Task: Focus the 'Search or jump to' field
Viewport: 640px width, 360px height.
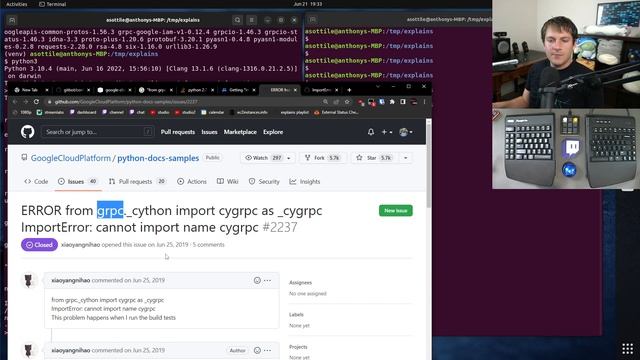Action: (98, 132)
